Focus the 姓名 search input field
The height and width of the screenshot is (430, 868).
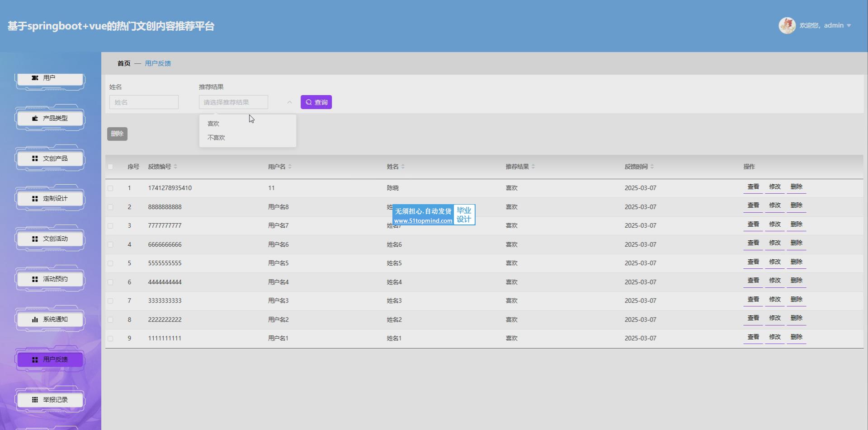coord(144,103)
